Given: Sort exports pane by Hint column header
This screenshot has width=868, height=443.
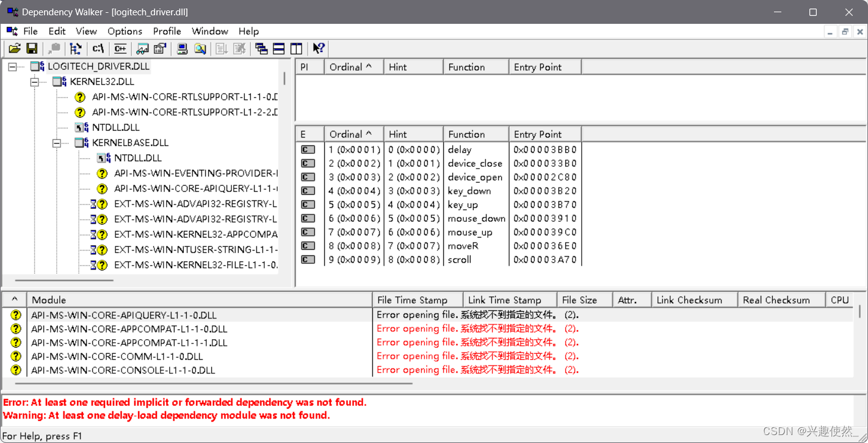Looking at the screenshot, I should point(413,134).
